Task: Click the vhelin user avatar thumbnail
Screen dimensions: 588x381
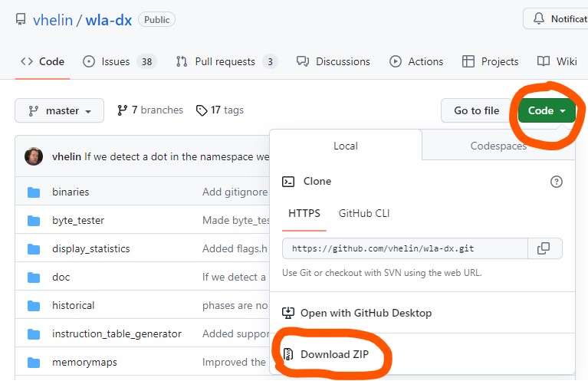Action: [x=34, y=156]
